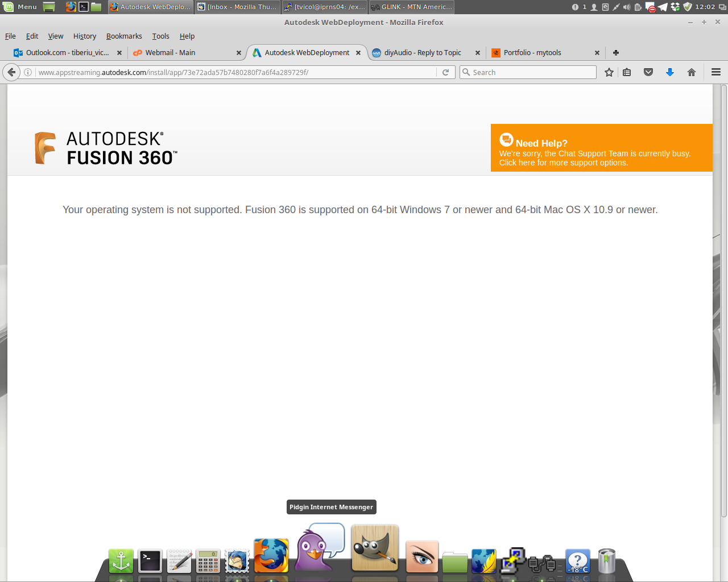Open the View menu

pos(56,36)
